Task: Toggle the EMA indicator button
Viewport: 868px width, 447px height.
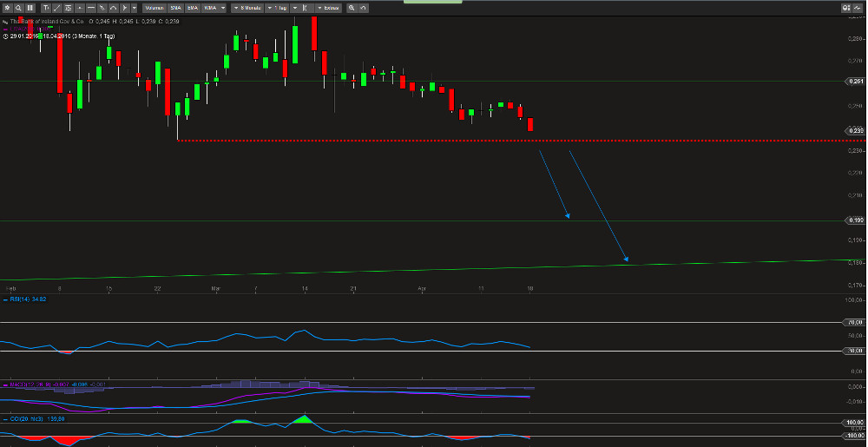Action: click(192, 8)
